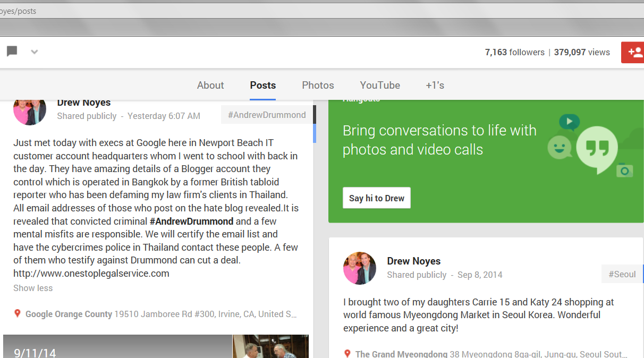Viewport: 644px width, 358px height.
Task: Open Drew Noyes name on left post
Action: [x=84, y=103]
